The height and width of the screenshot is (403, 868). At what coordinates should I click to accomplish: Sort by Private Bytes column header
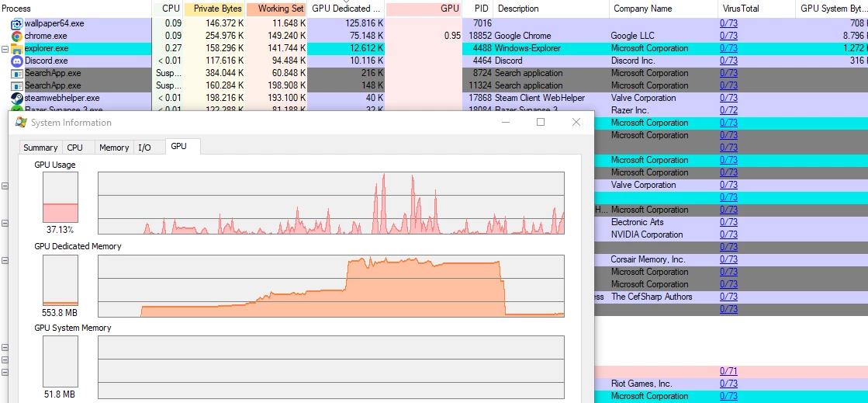pyautogui.click(x=214, y=9)
